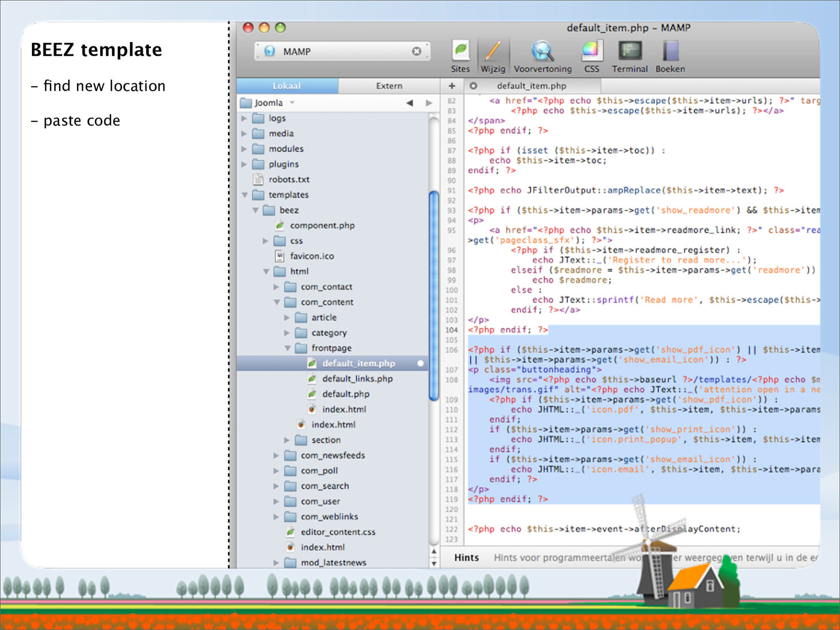Expand the css folder
This screenshot has height=630, width=840.
pos(266,241)
